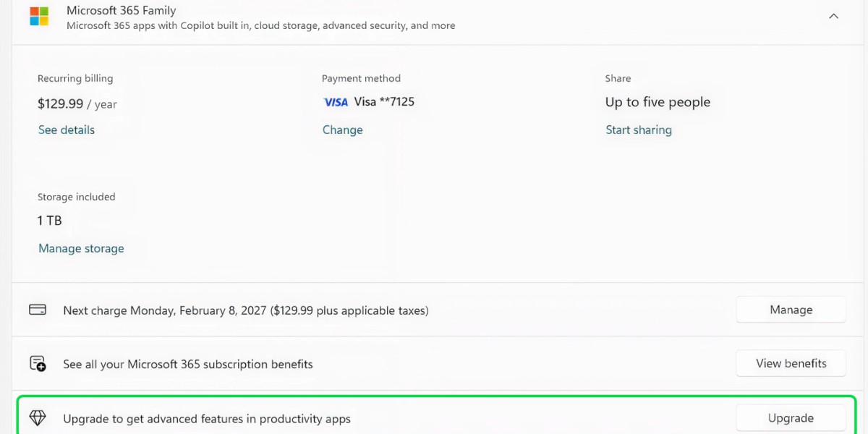The height and width of the screenshot is (434, 868).
Task: Click the See all subscription benefits text
Action: pos(188,365)
